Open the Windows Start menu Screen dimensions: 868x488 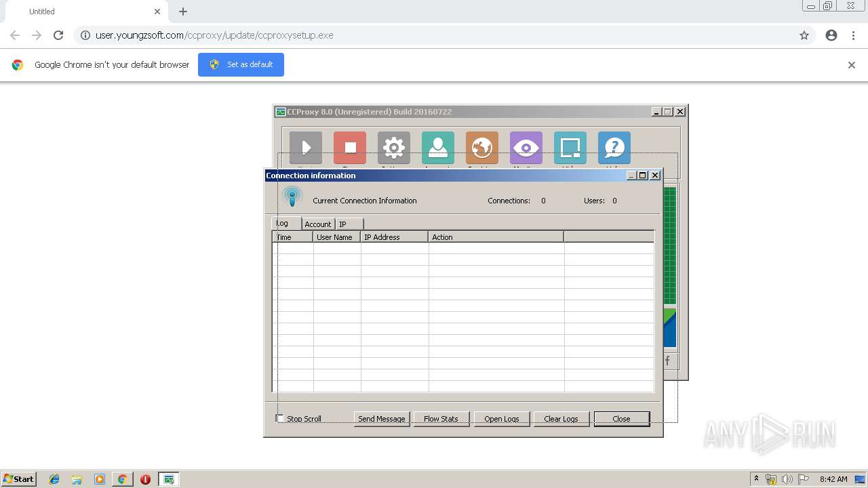tap(19, 479)
